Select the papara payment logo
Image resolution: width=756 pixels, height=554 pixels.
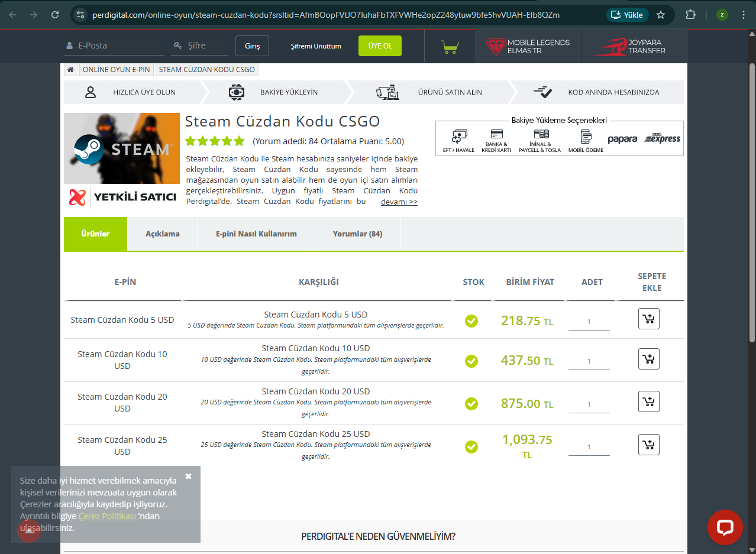(622, 139)
